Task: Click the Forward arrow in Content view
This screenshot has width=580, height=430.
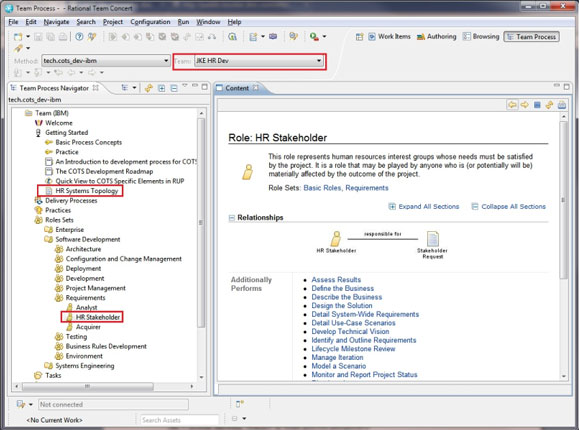Action: [x=525, y=105]
